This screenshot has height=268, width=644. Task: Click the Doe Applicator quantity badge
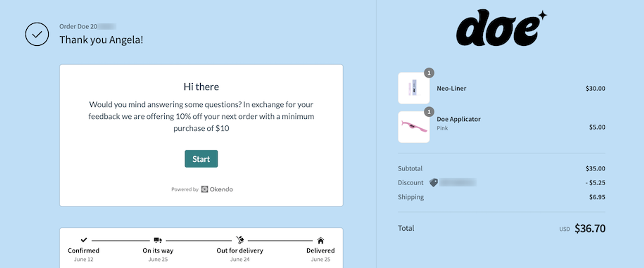click(x=429, y=112)
